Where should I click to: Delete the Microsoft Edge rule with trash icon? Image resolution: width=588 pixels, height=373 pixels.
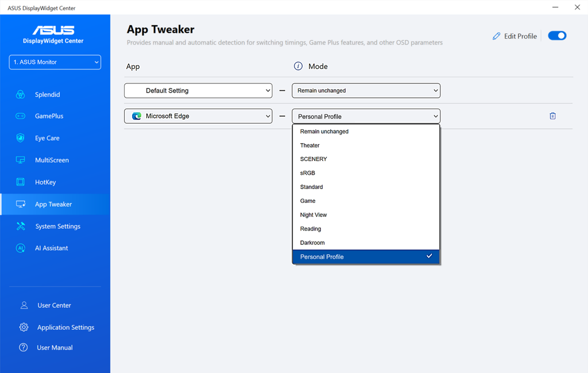(552, 116)
